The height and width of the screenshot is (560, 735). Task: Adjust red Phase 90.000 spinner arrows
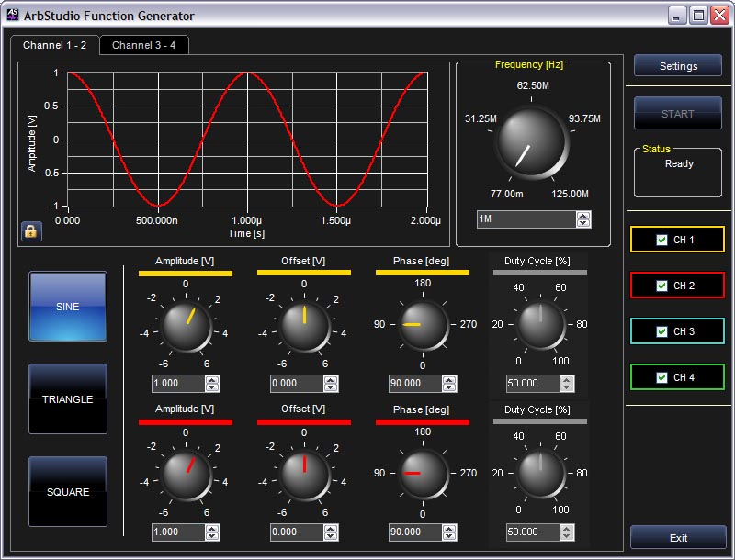[449, 532]
